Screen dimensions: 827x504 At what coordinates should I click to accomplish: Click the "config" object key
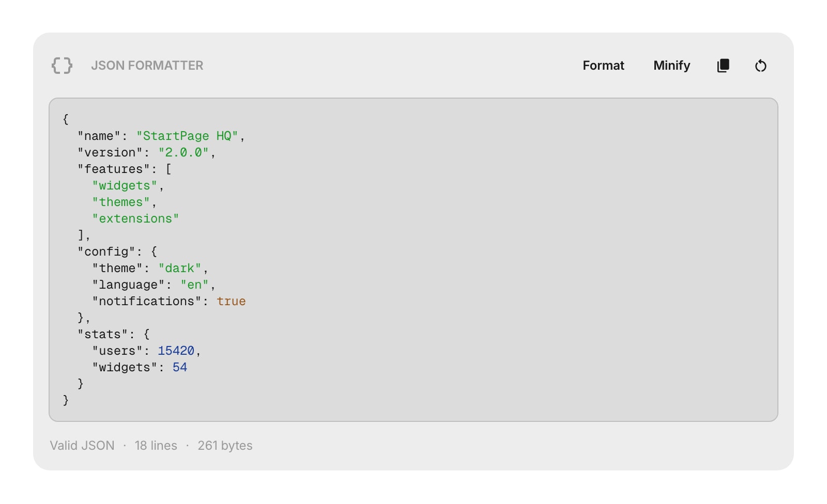coord(106,251)
